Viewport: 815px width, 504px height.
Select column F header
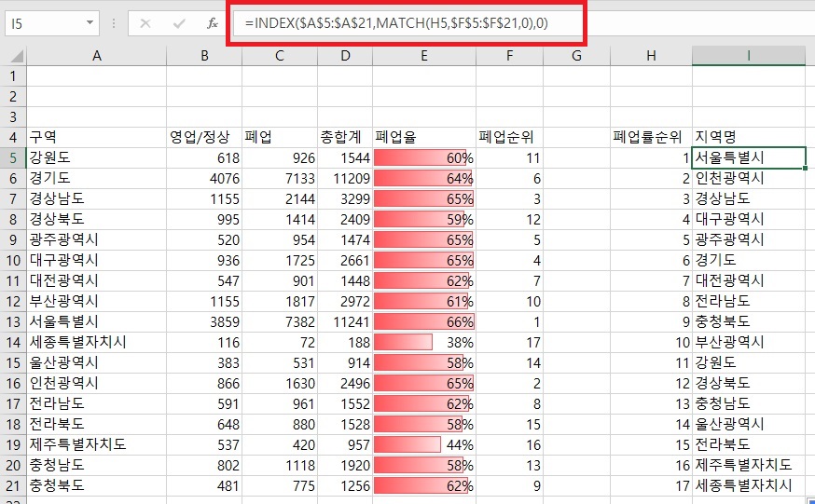pos(509,56)
